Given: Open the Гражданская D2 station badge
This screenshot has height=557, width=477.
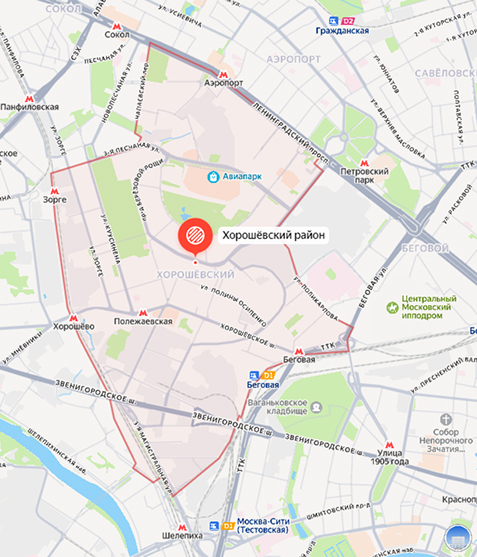Looking at the screenshot, I should point(348,21).
